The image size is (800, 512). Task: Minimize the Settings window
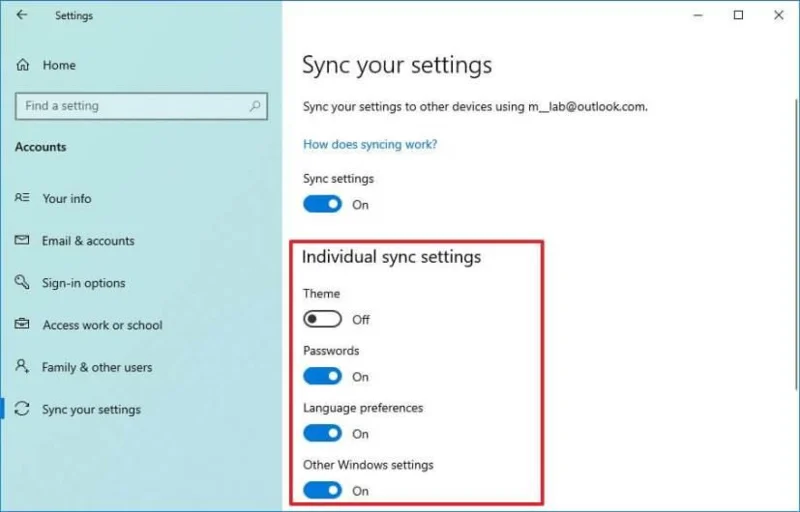click(698, 15)
